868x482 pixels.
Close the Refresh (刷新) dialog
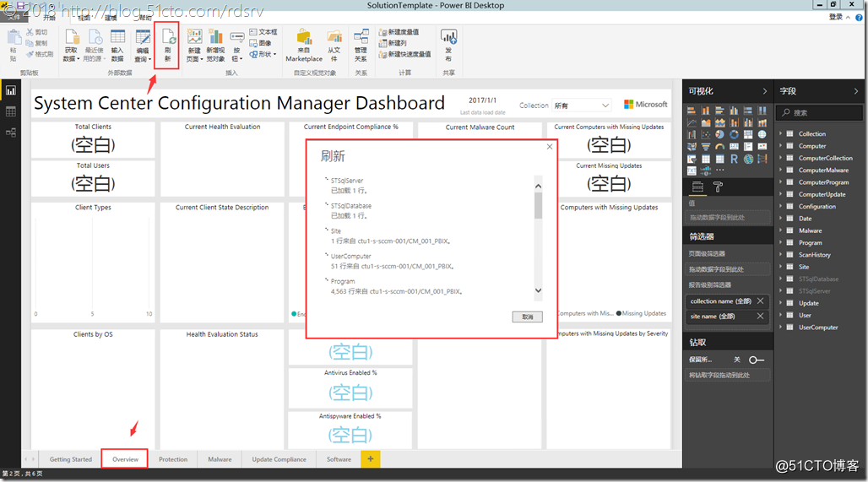[549, 147]
